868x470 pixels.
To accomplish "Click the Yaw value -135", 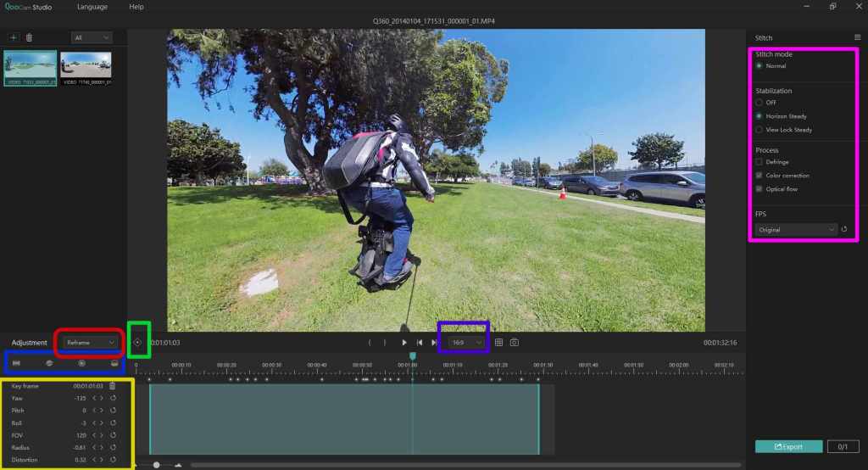I will [81, 398].
